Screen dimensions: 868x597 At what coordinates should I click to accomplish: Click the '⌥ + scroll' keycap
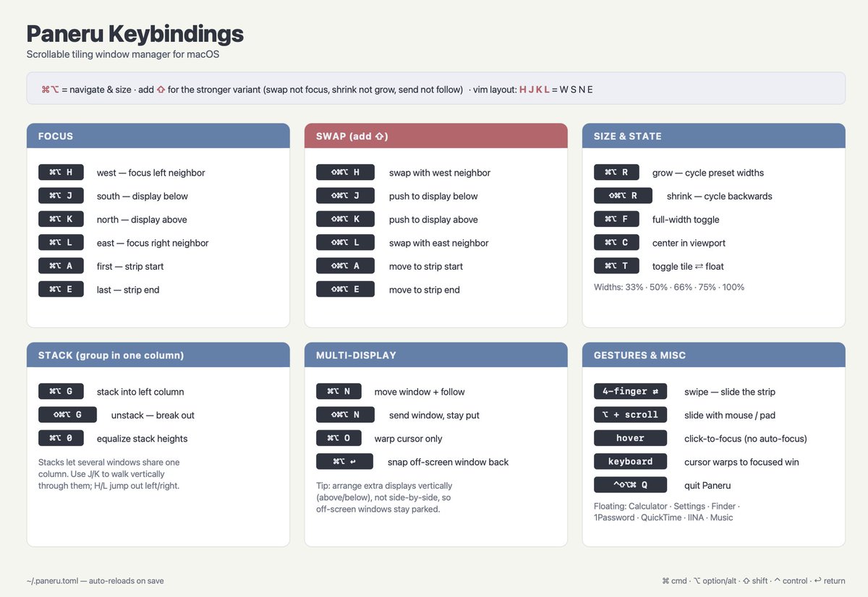[630, 415]
